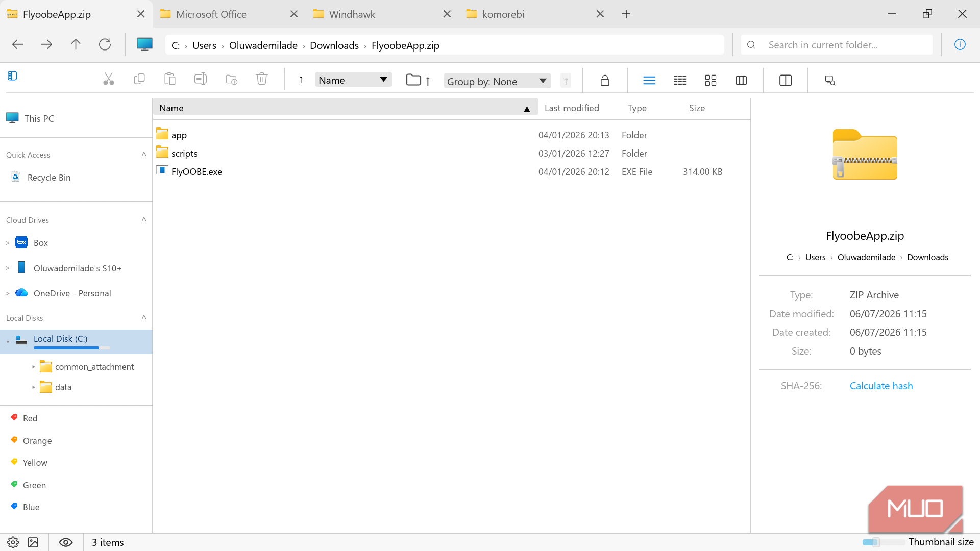Click the Cut scissors icon
980x551 pixels.
point(109,79)
